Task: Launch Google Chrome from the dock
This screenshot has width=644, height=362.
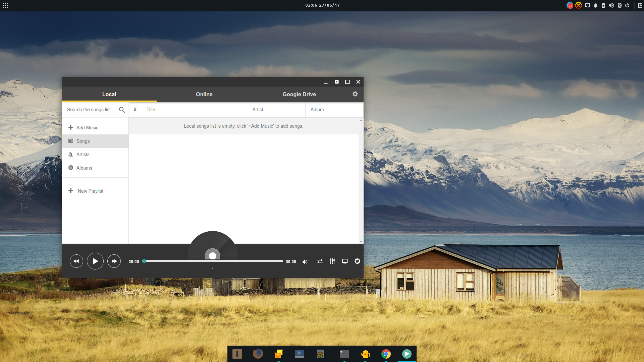Action: click(386, 354)
